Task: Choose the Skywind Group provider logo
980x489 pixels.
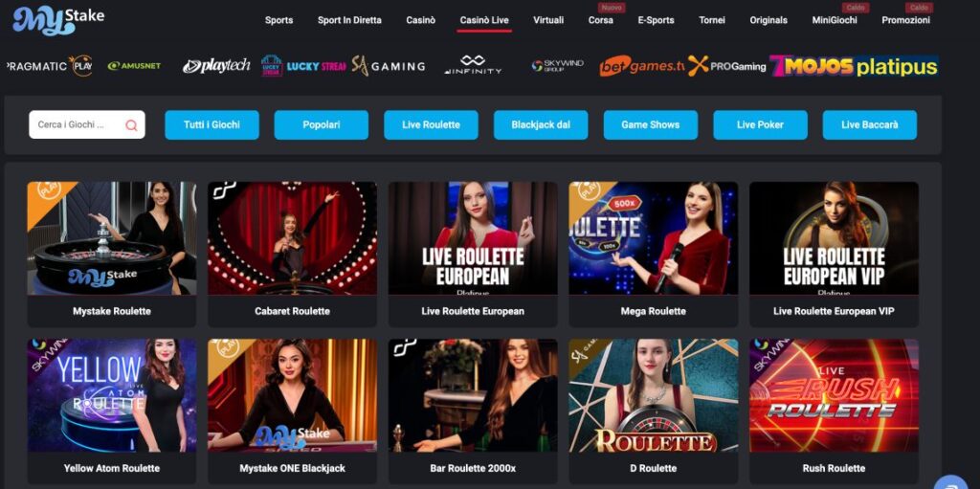Action: [x=558, y=66]
